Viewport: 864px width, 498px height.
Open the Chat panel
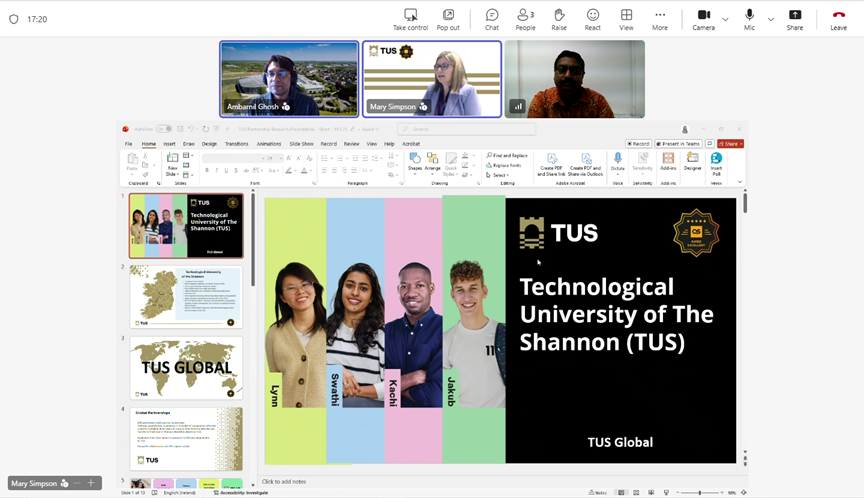(492, 19)
